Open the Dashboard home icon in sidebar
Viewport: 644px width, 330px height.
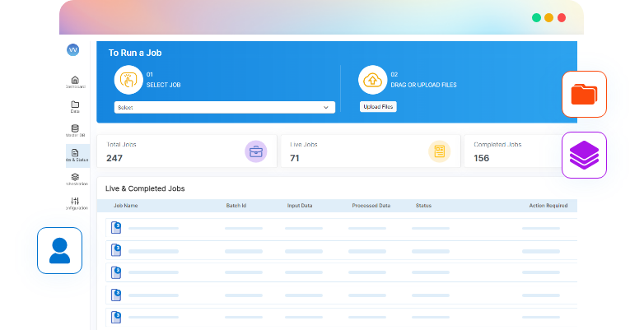pyautogui.click(x=75, y=81)
